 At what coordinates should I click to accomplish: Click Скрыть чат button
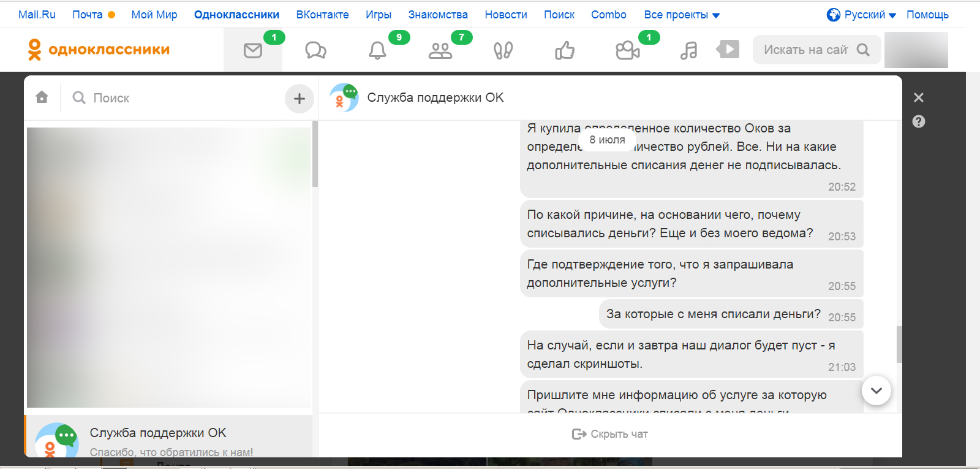[610, 434]
